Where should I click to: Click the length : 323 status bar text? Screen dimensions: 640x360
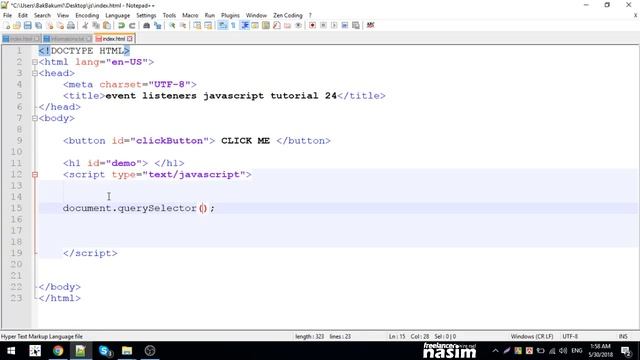[x=309, y=336]
